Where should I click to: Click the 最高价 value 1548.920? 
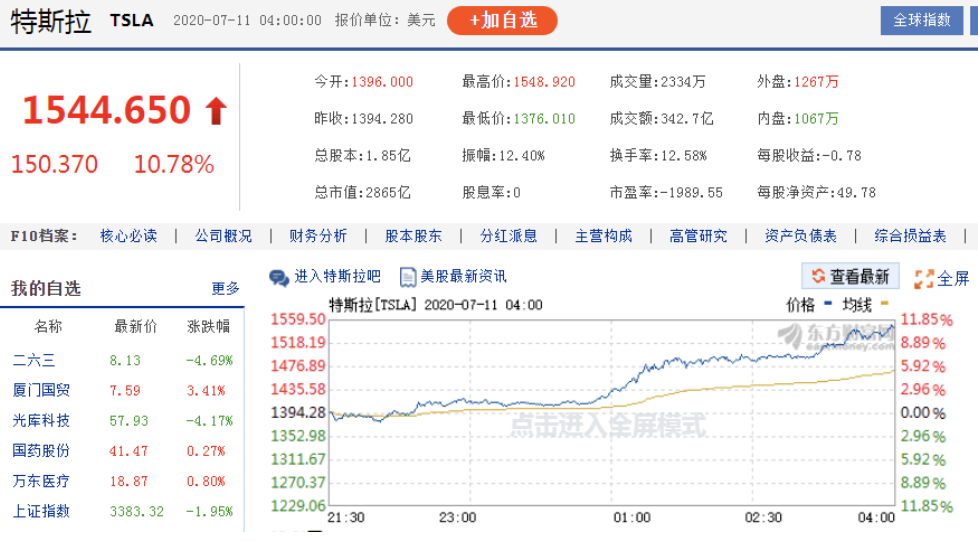click(x=545, y=82)
